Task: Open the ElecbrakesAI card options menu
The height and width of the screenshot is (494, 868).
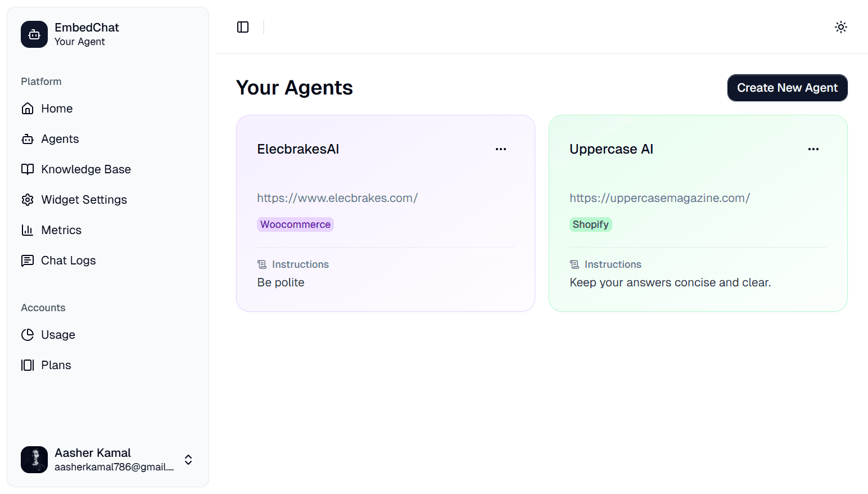Action: tap(500, 149)
